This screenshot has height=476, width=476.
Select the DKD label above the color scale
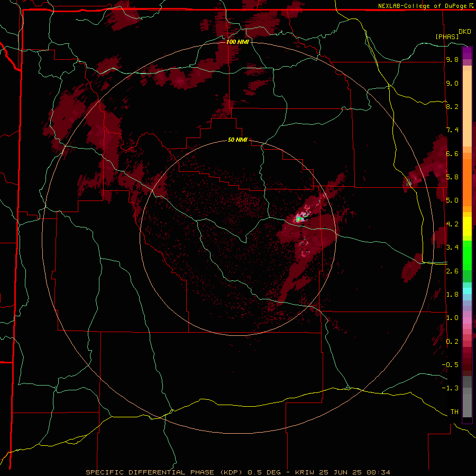point(464,32)
